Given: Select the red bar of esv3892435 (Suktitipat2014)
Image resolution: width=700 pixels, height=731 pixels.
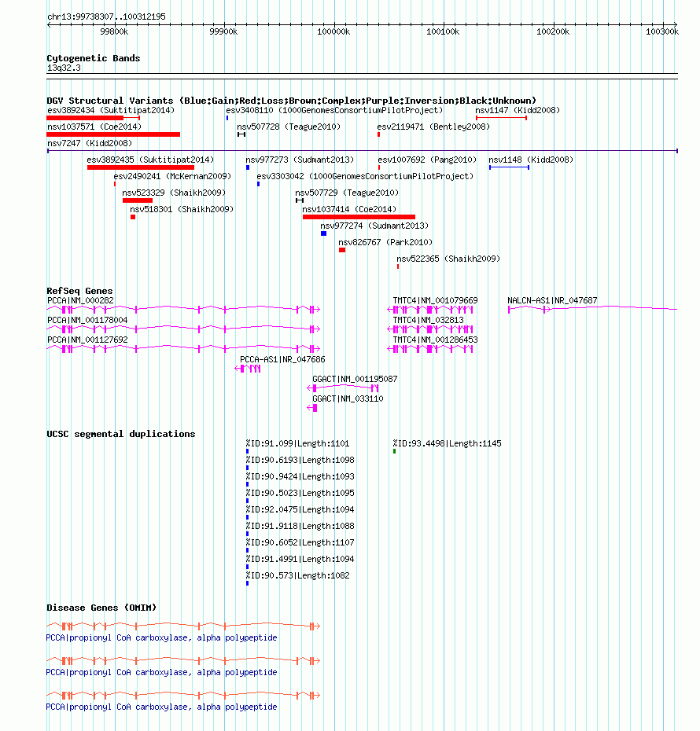Looking at the screenshot, I should [141, 167].
